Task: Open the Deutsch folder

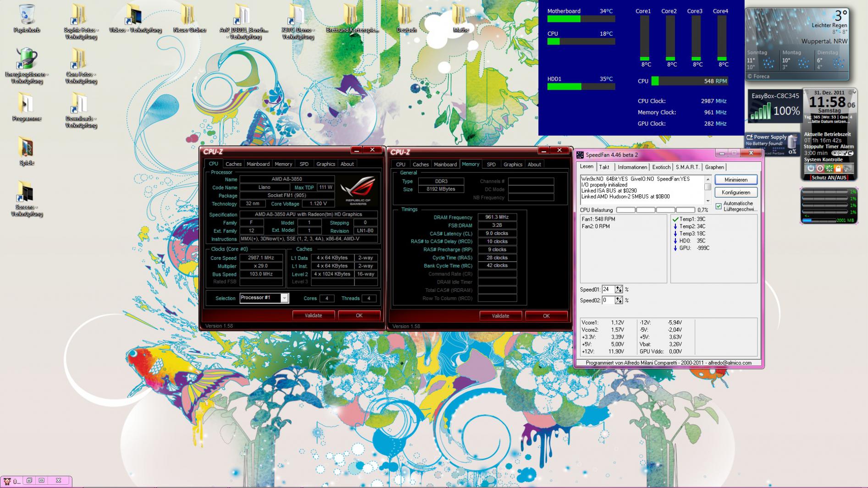Action: (406, 18)
